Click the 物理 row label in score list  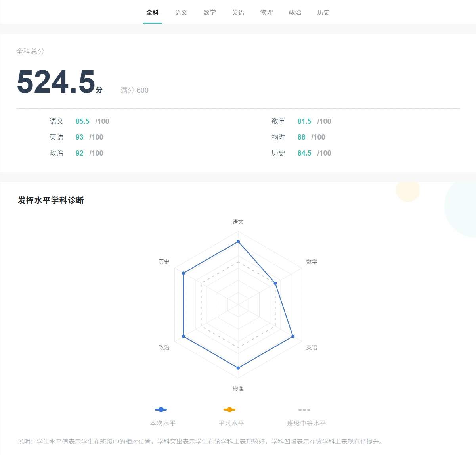pos(279,137)
